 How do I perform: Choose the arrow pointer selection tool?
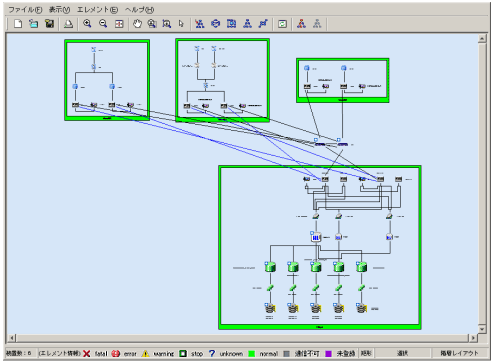[181, 24]
